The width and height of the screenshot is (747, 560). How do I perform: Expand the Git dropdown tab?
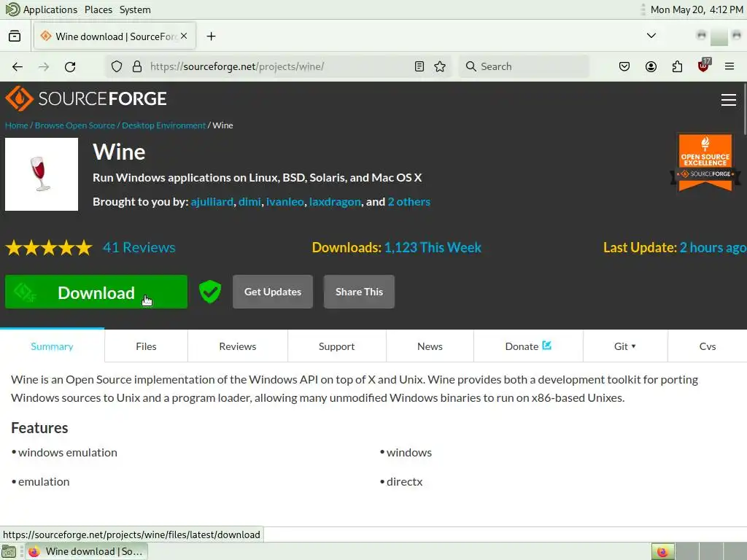[625, 346]
